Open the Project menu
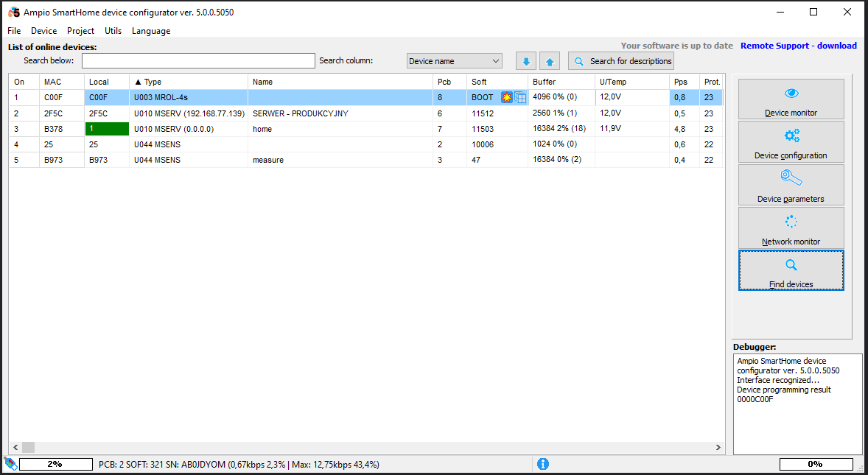Viewport: 868px width, 475px height. [x=81, y=31]
